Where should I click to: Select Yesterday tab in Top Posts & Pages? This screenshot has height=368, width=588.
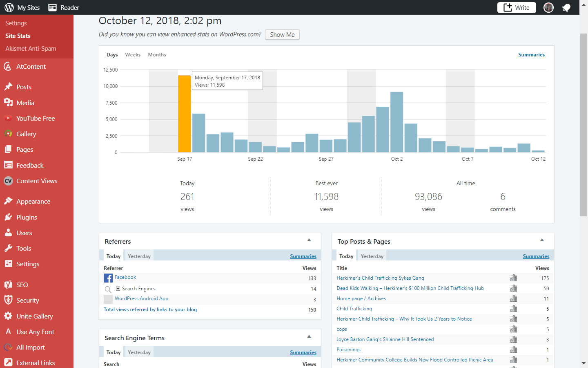[x=372, y=256]
